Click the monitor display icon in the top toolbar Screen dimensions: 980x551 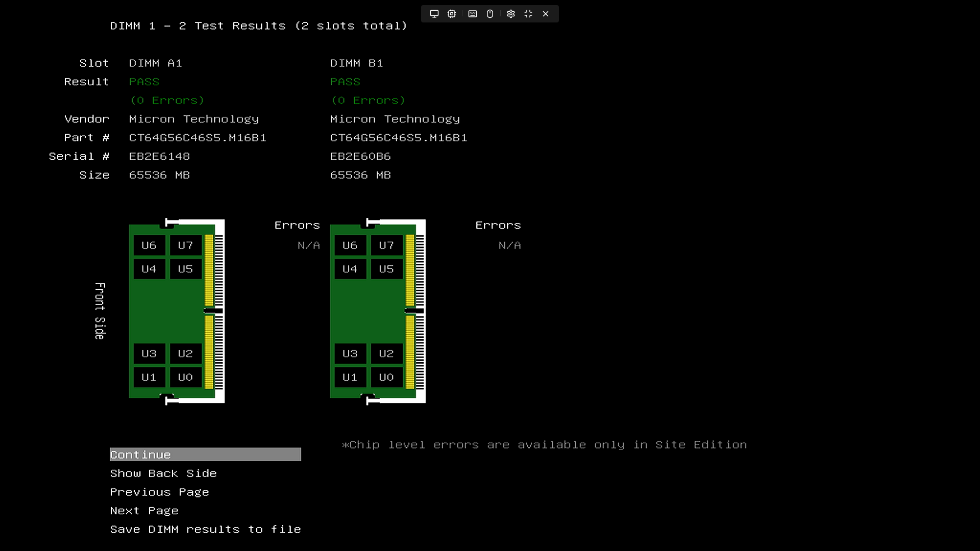(434, 14)
